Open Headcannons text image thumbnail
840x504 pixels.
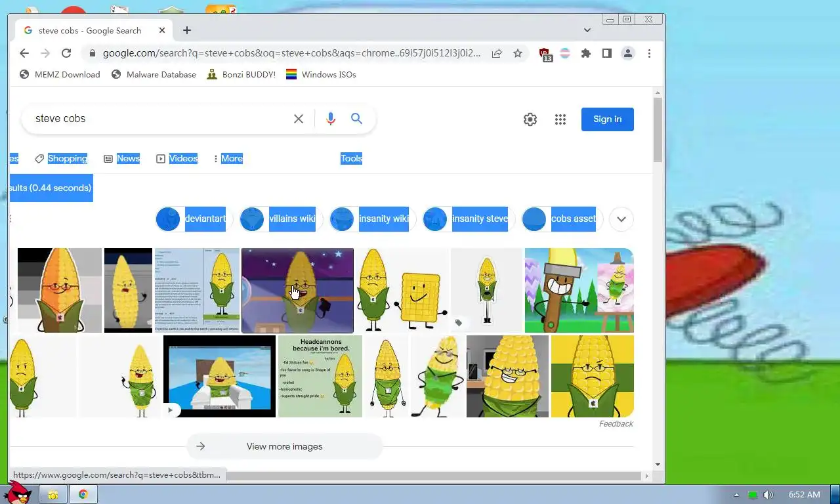(320, 376)
